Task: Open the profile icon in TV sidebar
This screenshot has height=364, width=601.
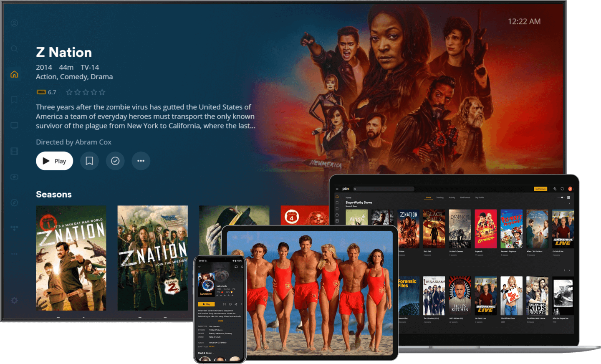Action: point(14,23)
